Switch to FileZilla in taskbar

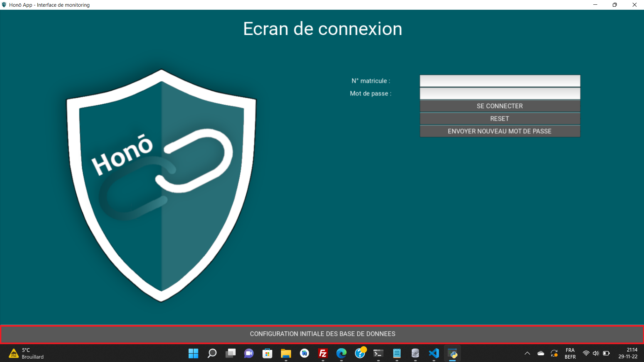point(323,353)
